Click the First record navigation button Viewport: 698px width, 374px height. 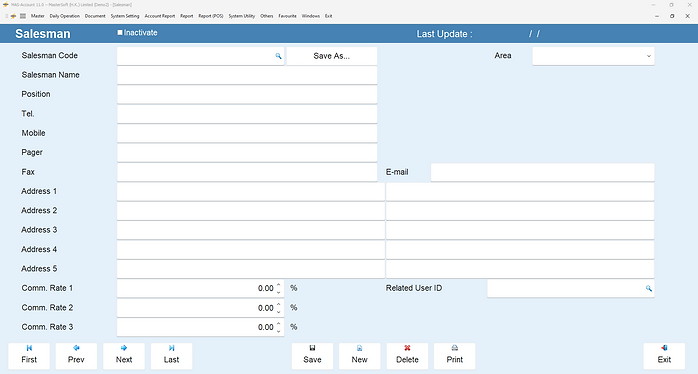tap(29, 356)
